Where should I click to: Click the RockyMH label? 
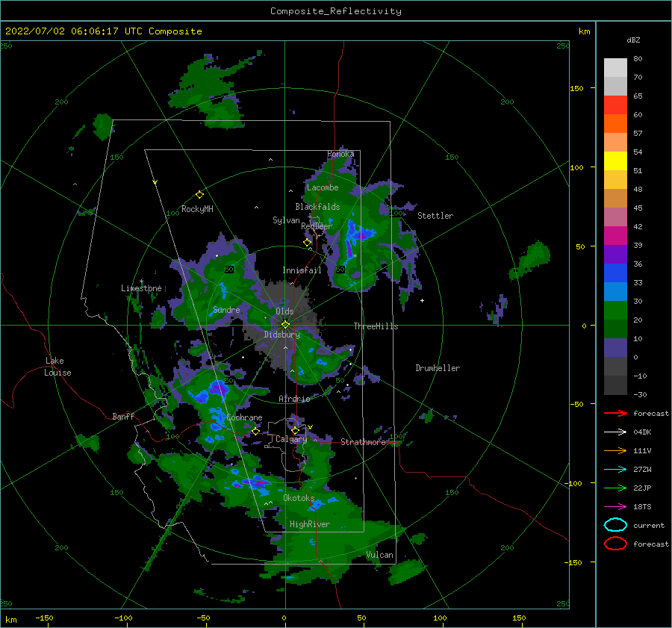coord(197,209)
